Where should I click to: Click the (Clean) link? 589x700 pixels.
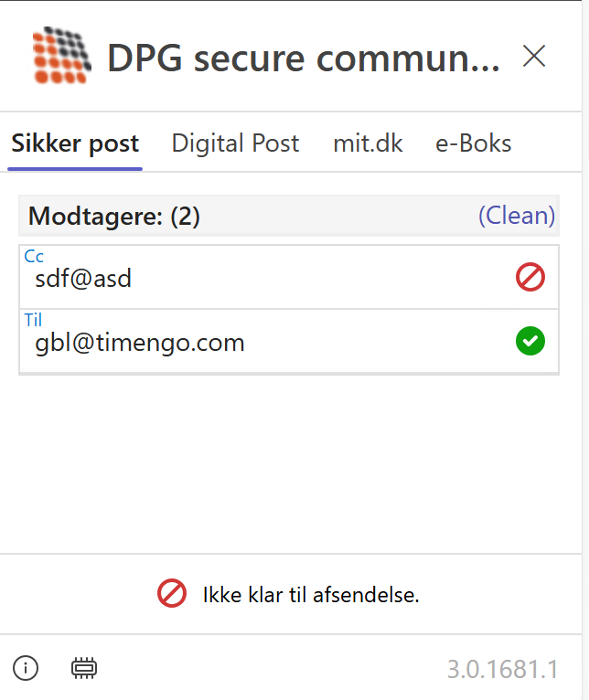(x=517, y=216)
